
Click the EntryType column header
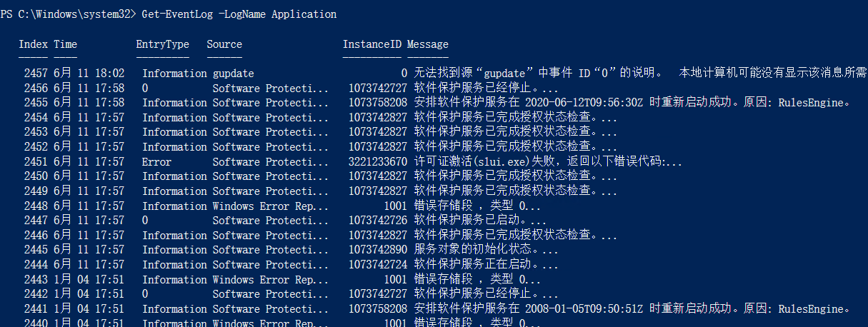pos(162,44)
